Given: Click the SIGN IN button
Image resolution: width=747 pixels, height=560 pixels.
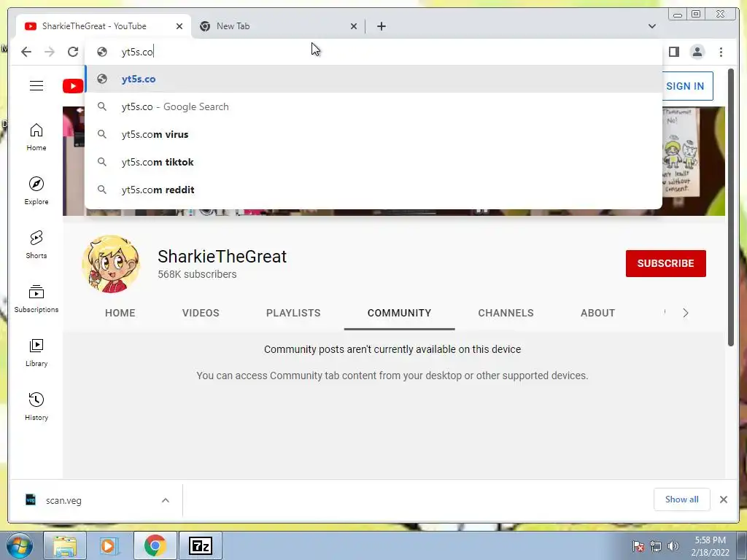Looking at the screenshot, I should tap(685, 86).
